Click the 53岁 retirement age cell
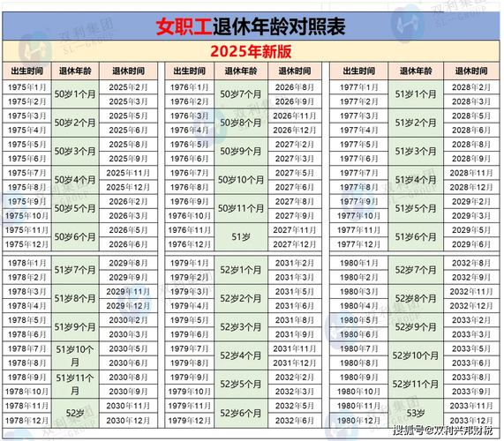The image size is (504, 441). (x=416, y=413)
